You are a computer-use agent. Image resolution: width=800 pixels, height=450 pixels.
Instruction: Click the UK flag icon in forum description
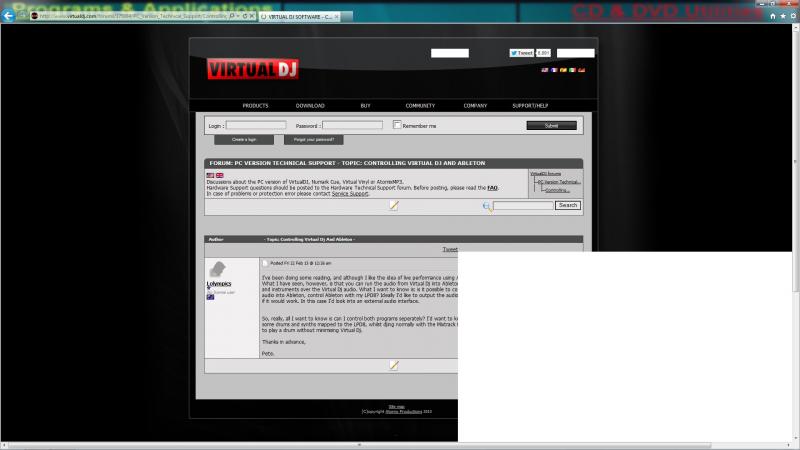pyautogui.click(x=219, y=175)
